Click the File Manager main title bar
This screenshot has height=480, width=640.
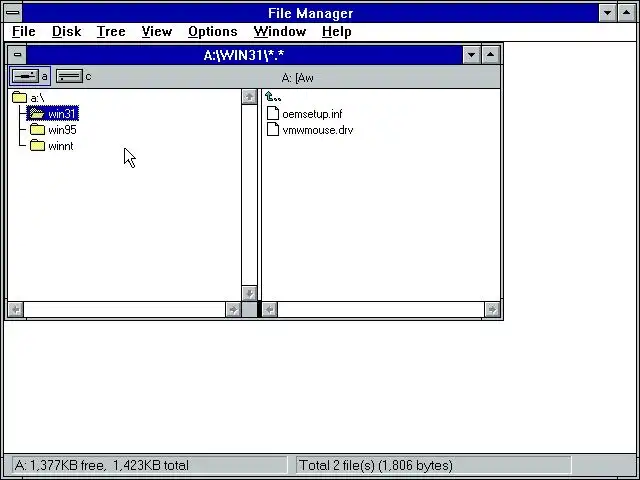[x=310, y=13]
